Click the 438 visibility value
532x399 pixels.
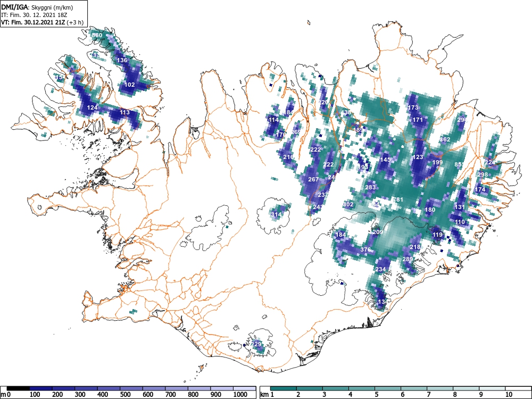click(x=346, y=112)
